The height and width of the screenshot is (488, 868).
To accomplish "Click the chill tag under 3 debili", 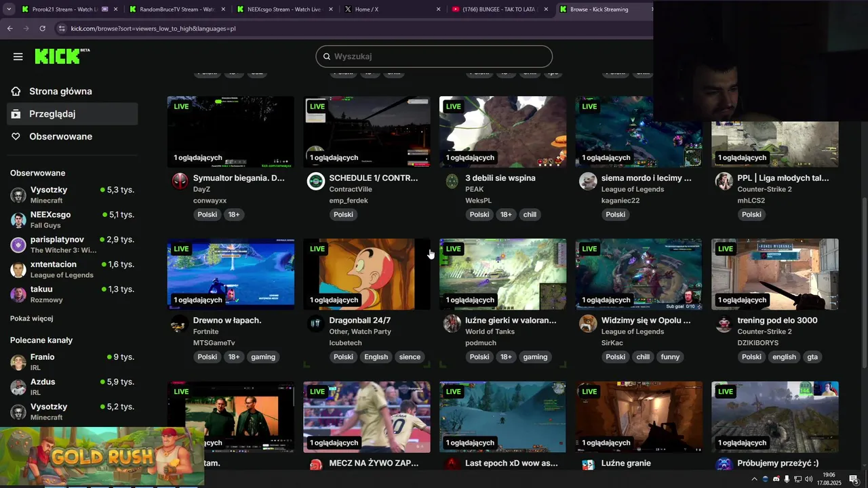I will (x=530, y=214).
